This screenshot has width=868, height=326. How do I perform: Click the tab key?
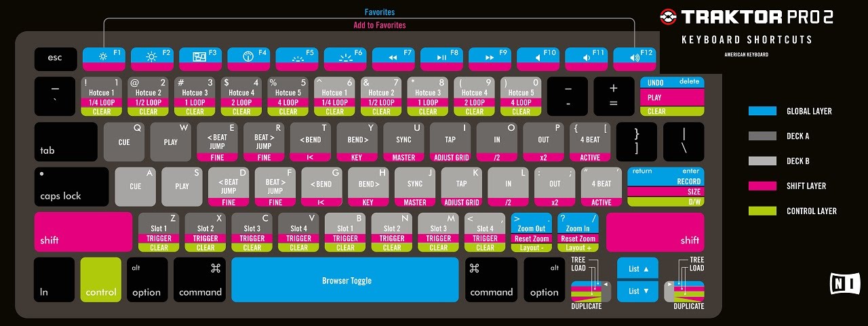(66, 142)
